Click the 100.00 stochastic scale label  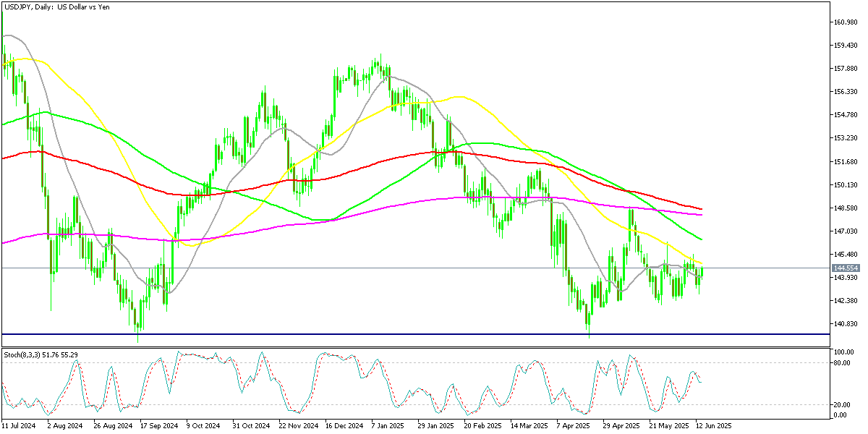point(843,352)
